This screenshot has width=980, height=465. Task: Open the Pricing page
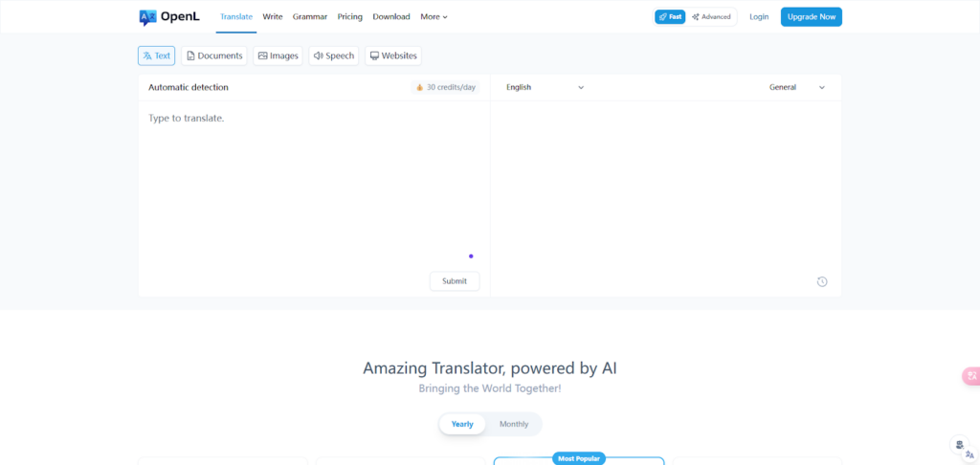(x=349, y=17)
